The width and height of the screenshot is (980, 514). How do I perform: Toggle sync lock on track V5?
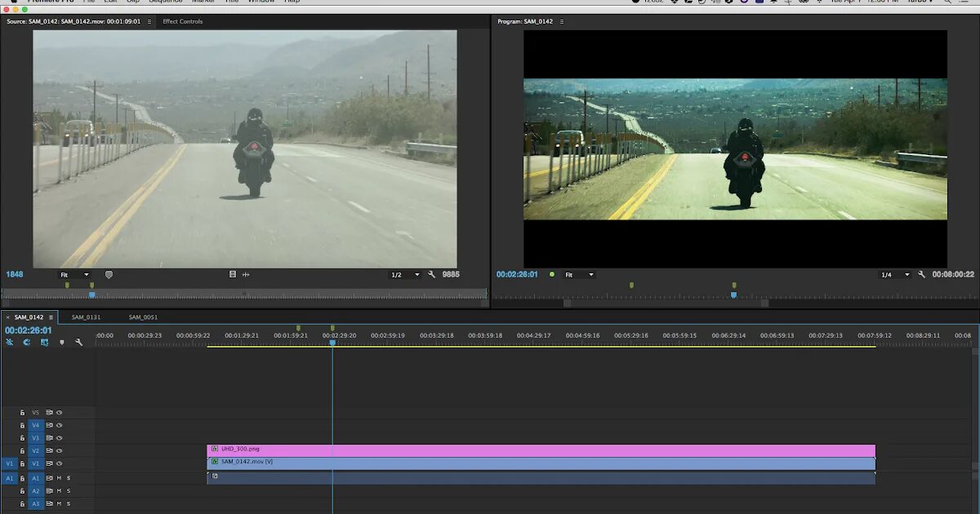(49, 413)
